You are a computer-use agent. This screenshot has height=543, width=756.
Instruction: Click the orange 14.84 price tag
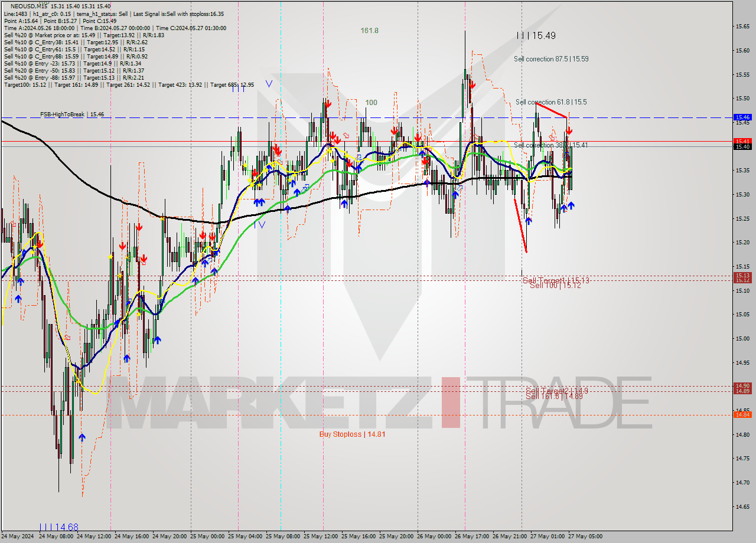pos(742,414)
